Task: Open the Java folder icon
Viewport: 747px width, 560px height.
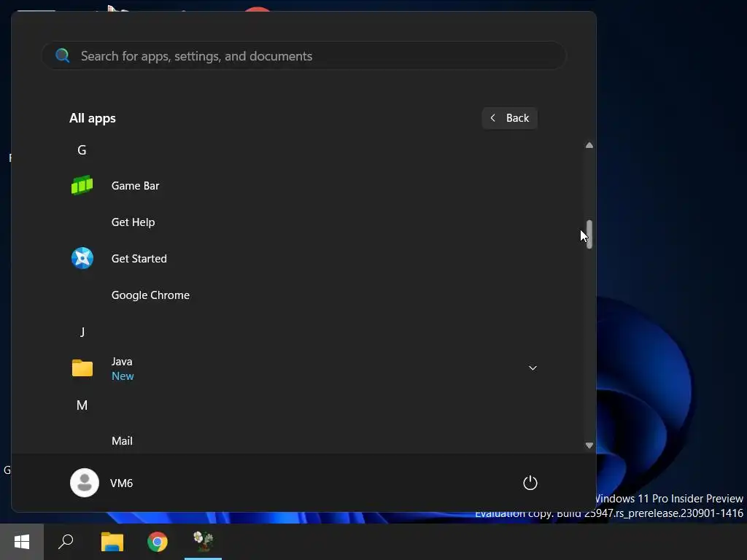Action: (82, 368)
